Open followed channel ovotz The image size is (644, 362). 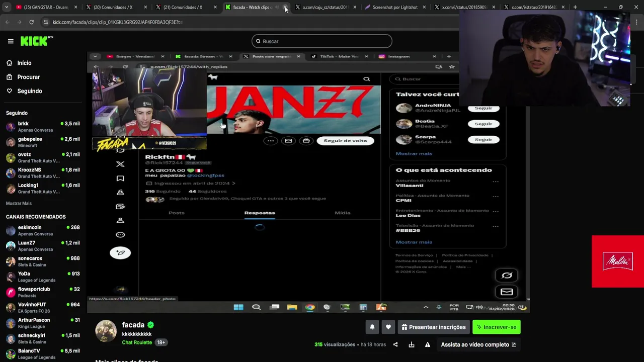click(43, 157)
